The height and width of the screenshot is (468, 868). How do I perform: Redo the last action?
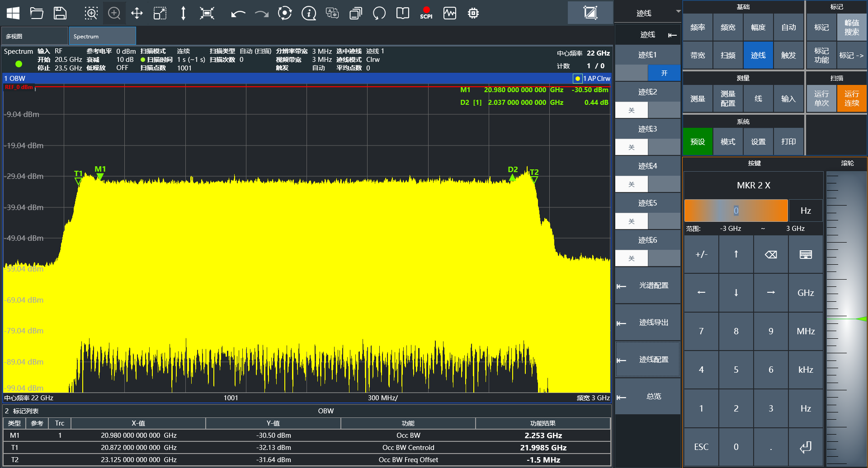click(261, 14)
